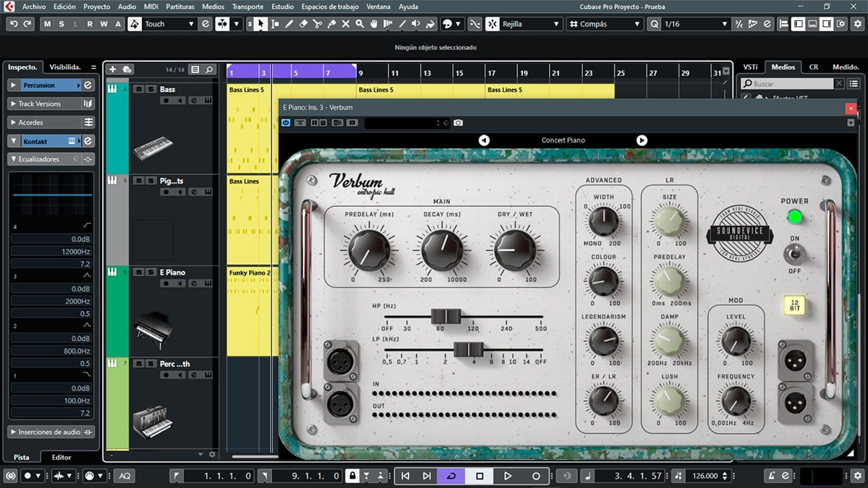
Task: Stop playback with the Stop button
Action: pyautogui.click(x=479, y=476)
